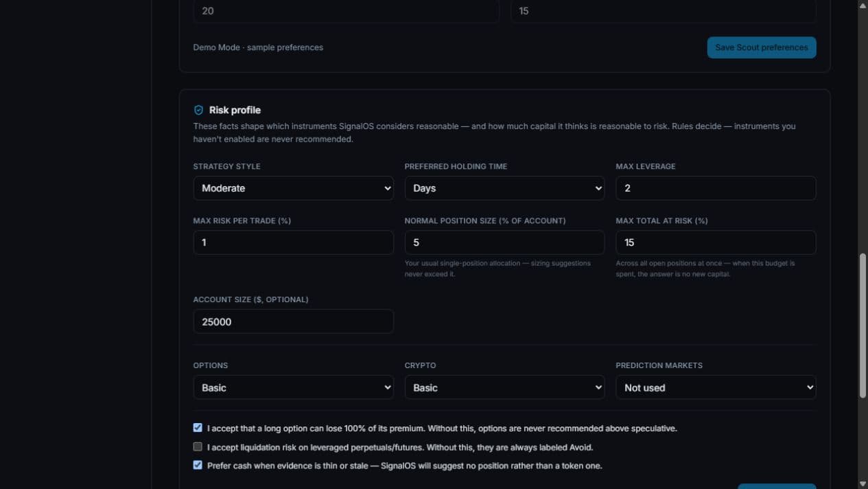Click the top input field showing 15
868x489 pixels.
(x=664, y=11)
